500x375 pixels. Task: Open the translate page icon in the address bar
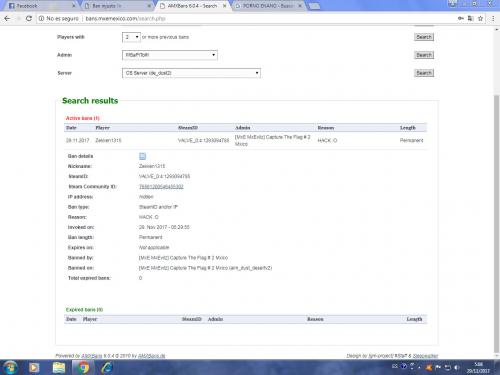(470, 19)
